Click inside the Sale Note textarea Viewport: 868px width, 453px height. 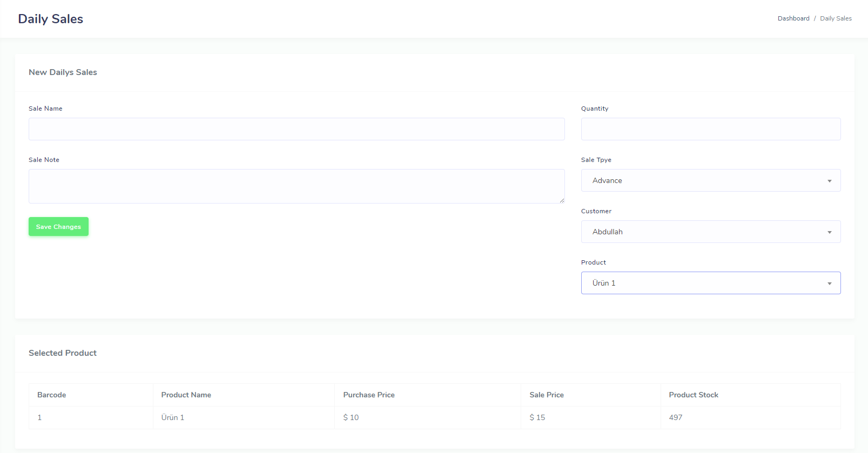click(297, 186)
